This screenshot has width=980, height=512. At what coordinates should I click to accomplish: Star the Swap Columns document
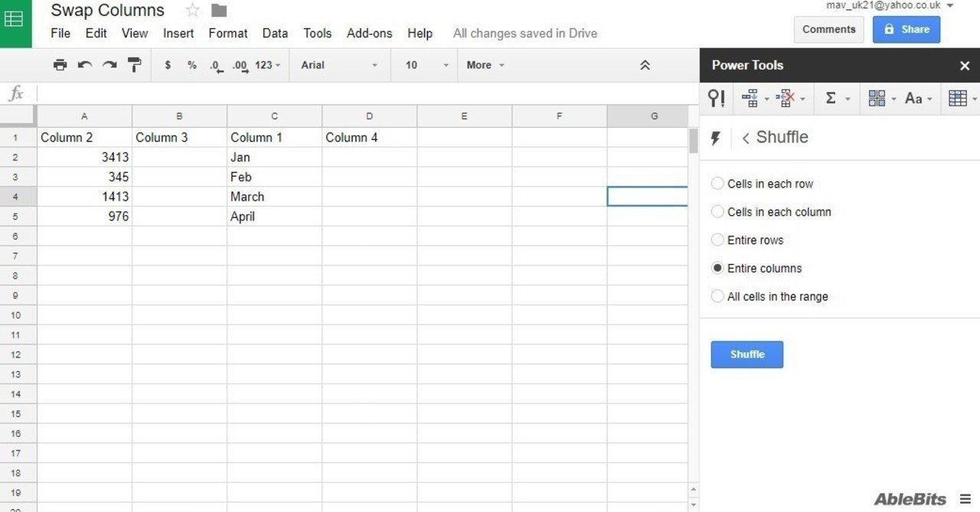tap(193, 10)
